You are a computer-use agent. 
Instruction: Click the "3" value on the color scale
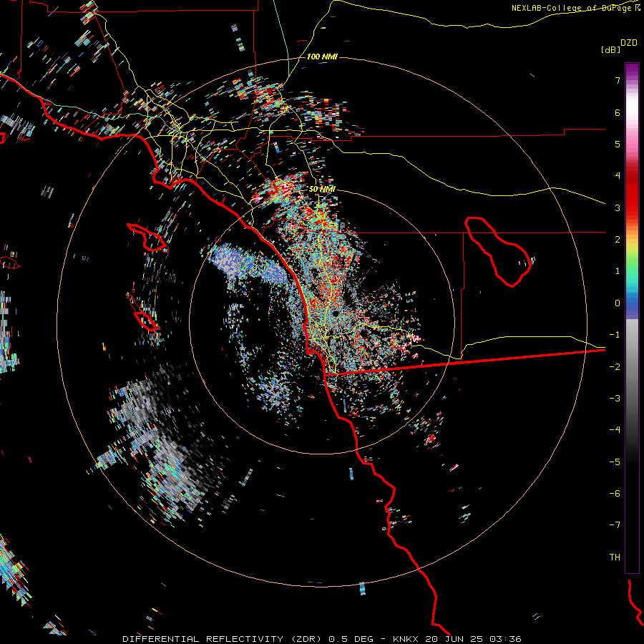point(618,208)
